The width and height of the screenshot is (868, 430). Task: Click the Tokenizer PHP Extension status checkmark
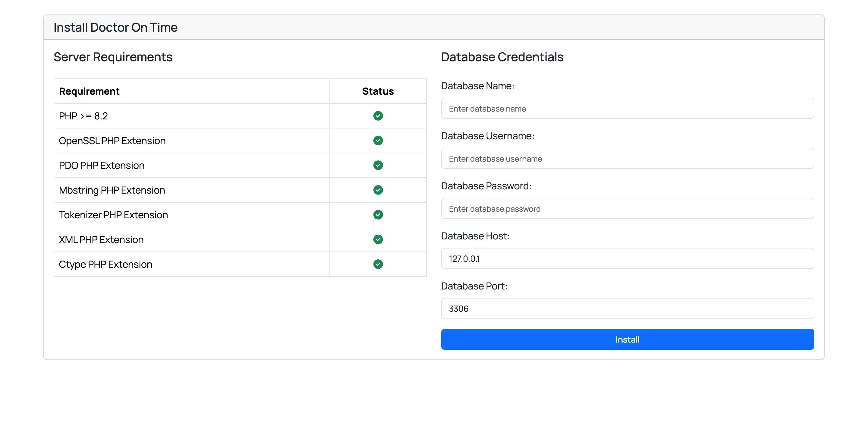tap(378, 214)
